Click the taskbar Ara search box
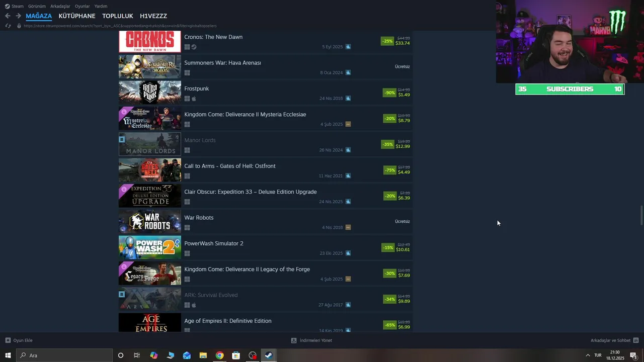 tap(64, 355)
